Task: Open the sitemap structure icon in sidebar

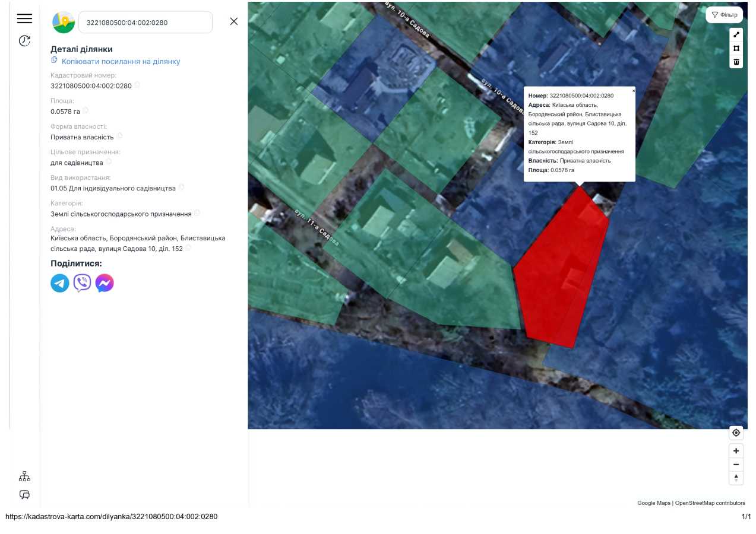Action: (24, 476)
